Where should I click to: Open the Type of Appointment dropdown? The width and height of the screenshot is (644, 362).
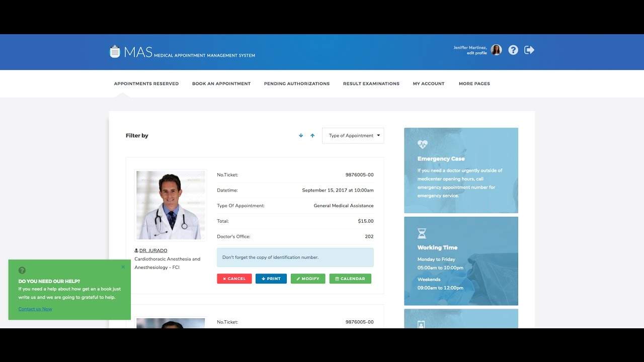(353, 136)
